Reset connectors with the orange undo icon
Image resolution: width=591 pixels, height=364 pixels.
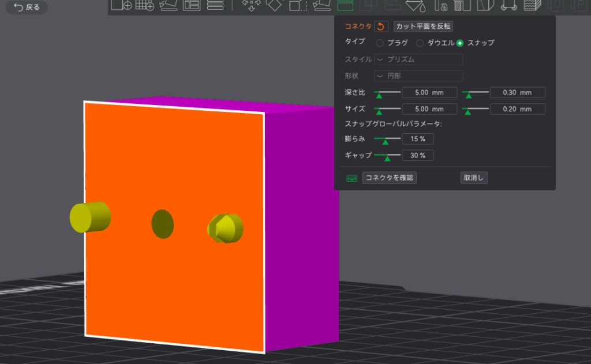pyautogui.click(x=381, y=27)
